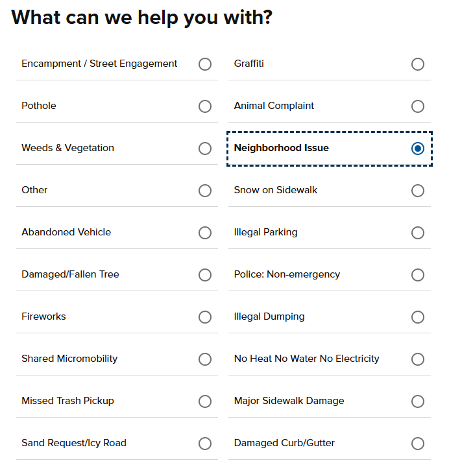Choose Weeds & Vegetation option

[205, 149]
